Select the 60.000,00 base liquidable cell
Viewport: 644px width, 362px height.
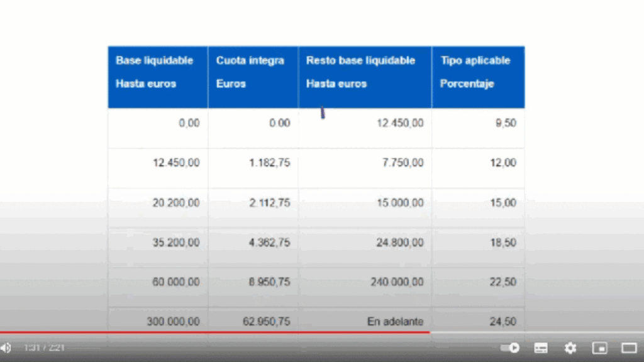(x=158, y=287)
